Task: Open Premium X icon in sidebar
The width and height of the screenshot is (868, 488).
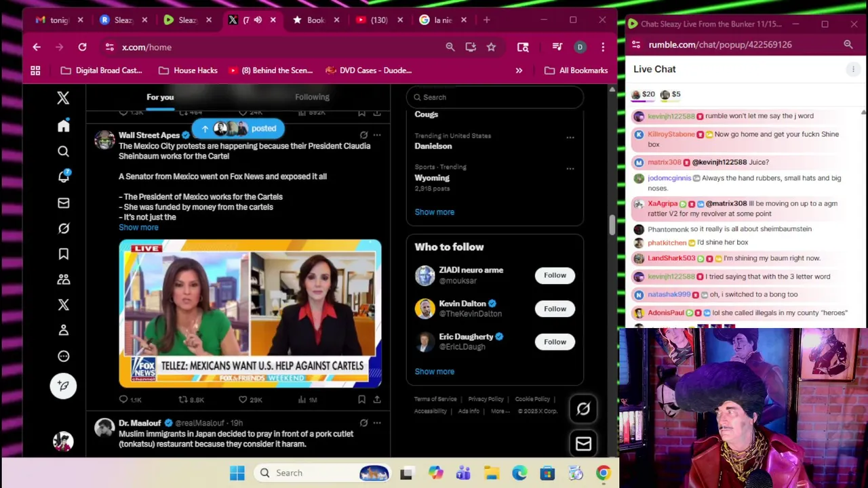Action: (63, 305)
